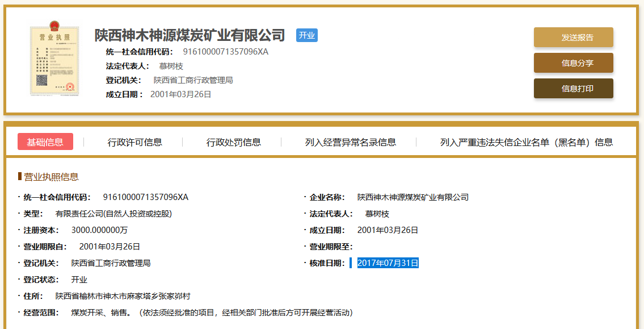Go to 列入严重违法失信企业名单（黑名单）信息 tab
The image size is (644, 329).
(526, 142)
